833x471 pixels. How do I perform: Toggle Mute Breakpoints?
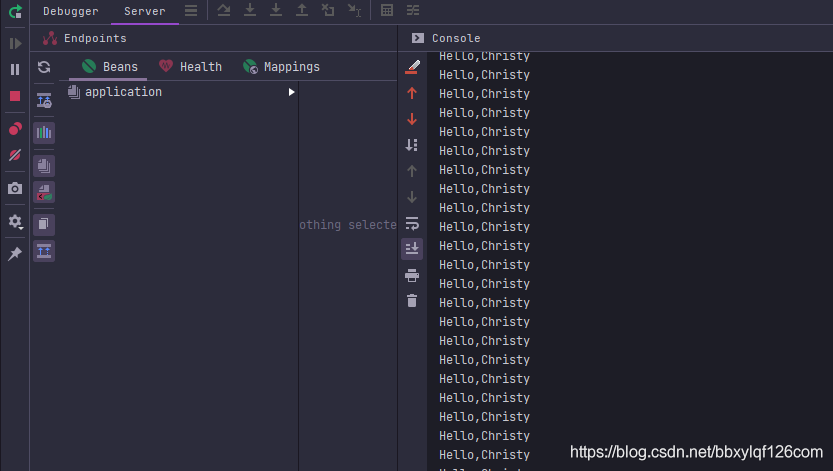point(15,155)
